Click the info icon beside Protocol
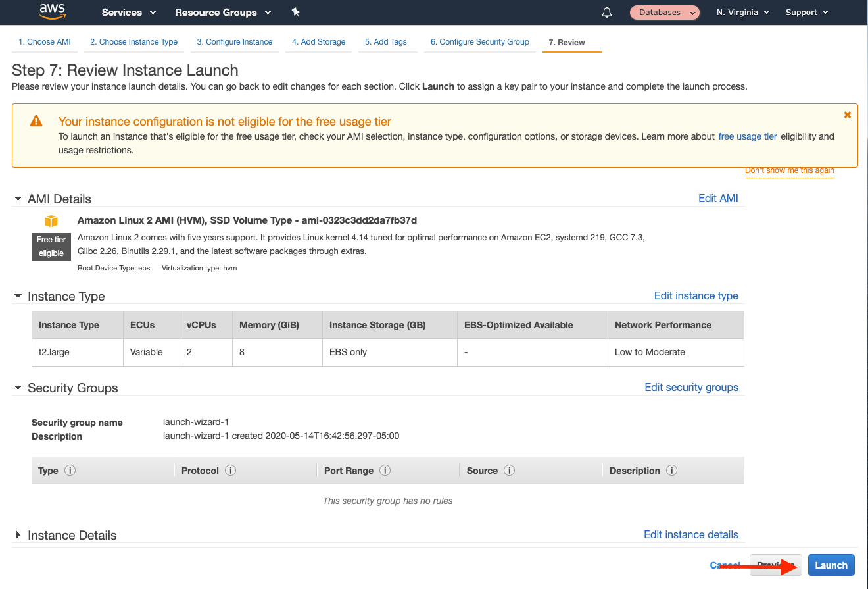Viewport: 868px width, 589px height. tap(230, 471)
